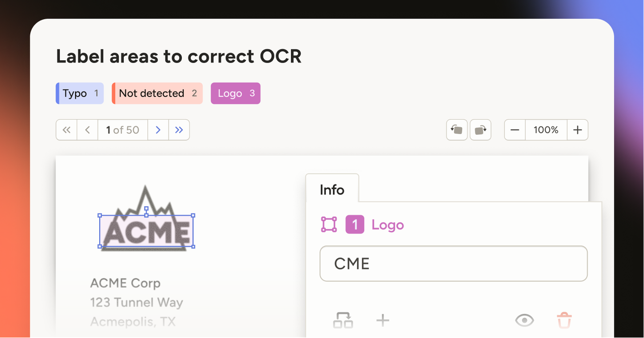Click the numbered 1 Logo badge
Viewport: 644px width, 338px height.
tap(354, 224)
